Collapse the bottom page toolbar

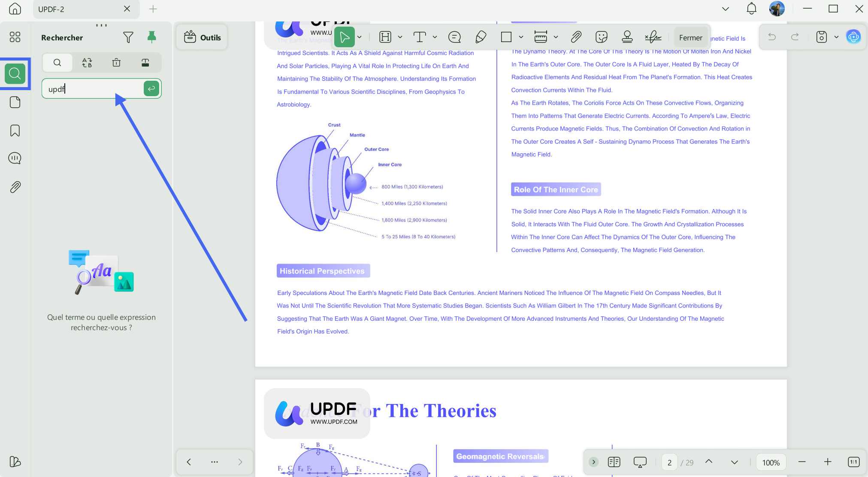[593, 462]
